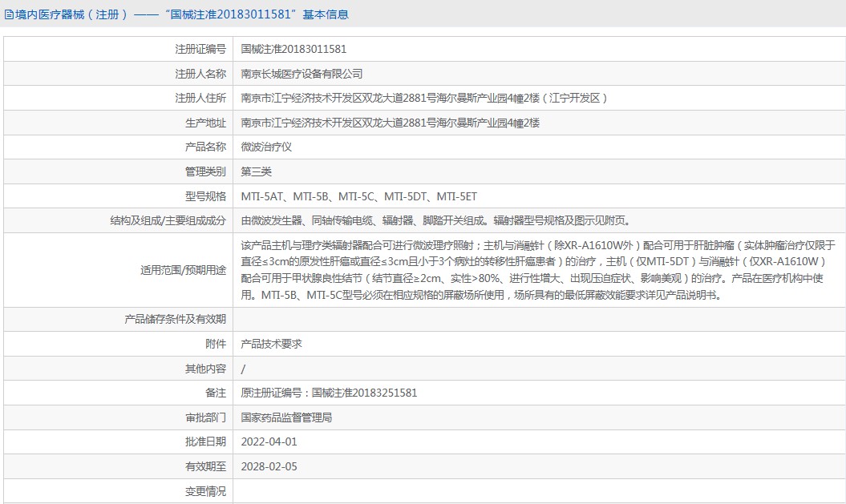Click the model list starting with MTI-5AT
The height and width of the screenshot is (504, 846).
(x=358, y=197)
